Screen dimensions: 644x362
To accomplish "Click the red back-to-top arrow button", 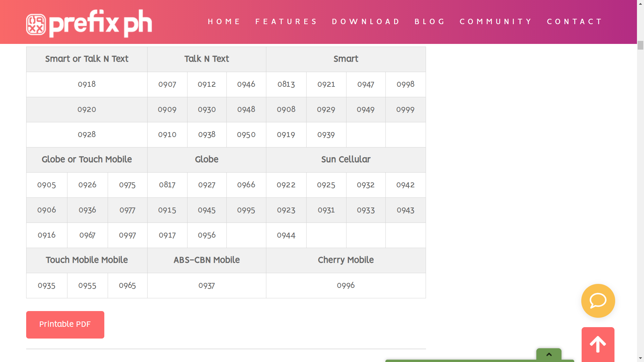I will [598, 345].
